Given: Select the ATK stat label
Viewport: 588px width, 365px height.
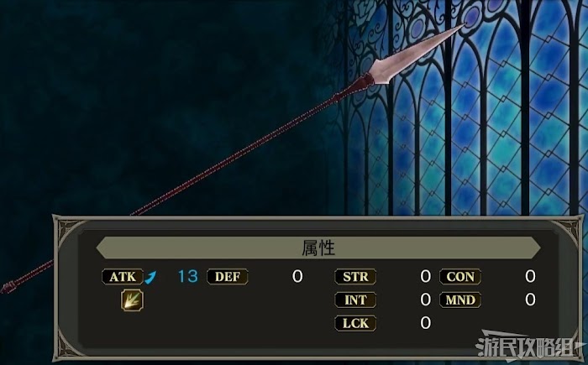Looking at the screenshot, I should pos(123,277).
